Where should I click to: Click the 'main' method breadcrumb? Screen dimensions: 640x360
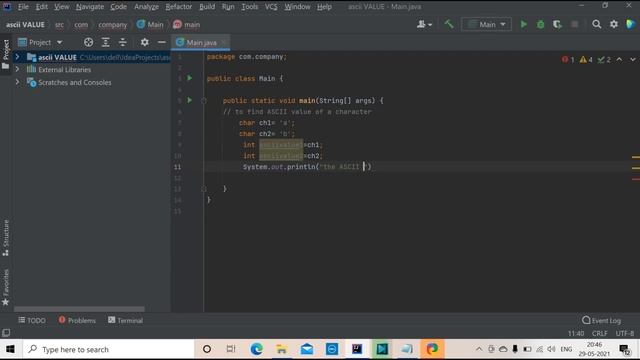click(x=187, y=24)
